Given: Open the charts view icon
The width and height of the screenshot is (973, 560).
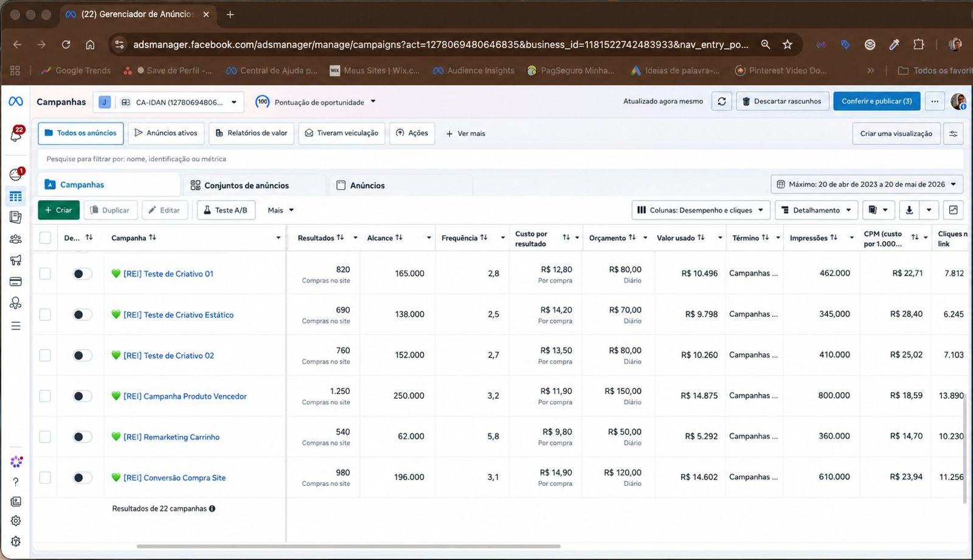Looking at the screenshot, I should pyautogui.click(x=954, y=210).
